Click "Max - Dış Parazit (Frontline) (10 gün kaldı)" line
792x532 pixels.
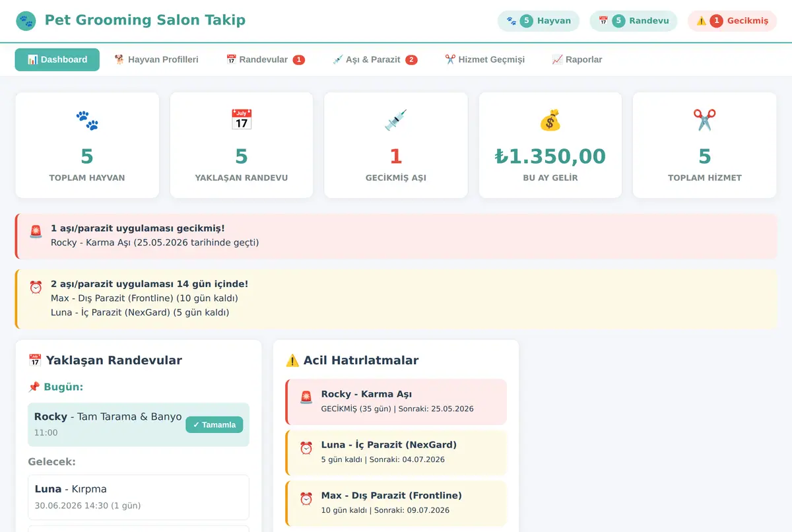[145, 298]
